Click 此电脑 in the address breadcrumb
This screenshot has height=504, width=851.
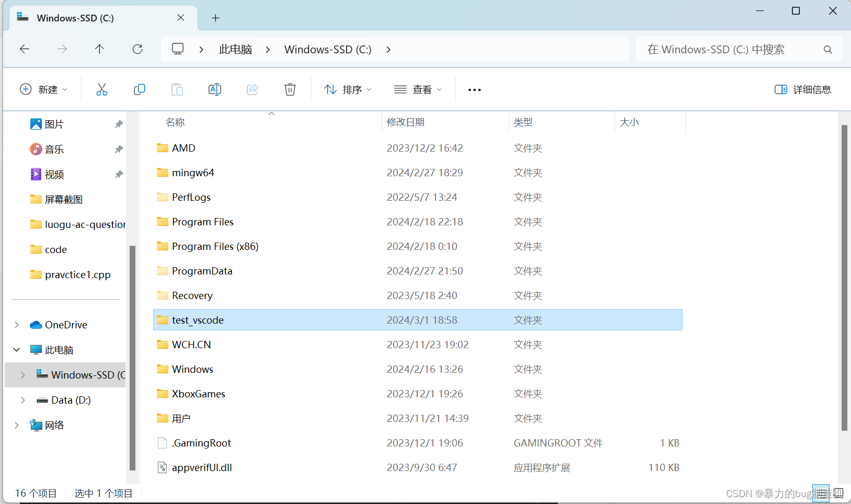click(x=235, y=49)
